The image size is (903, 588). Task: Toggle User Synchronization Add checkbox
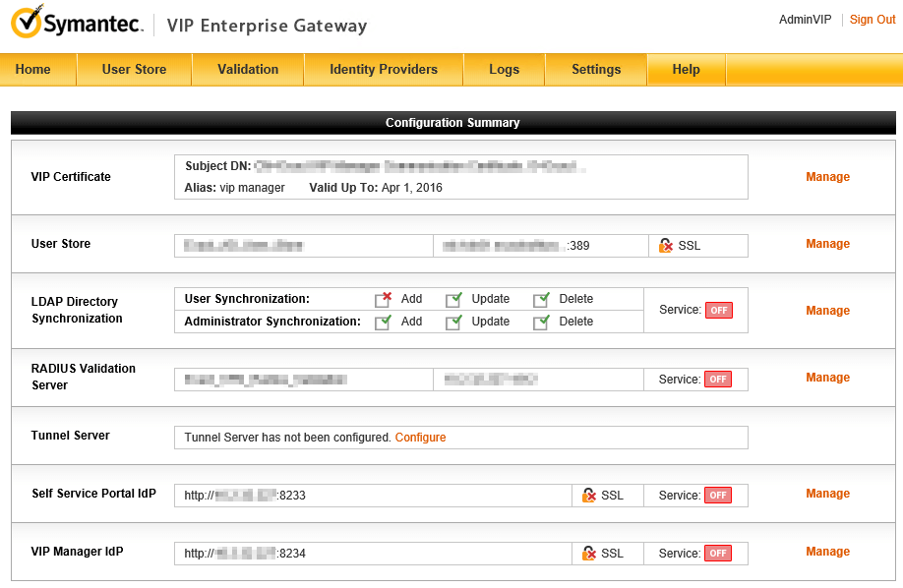click(383, 299)
